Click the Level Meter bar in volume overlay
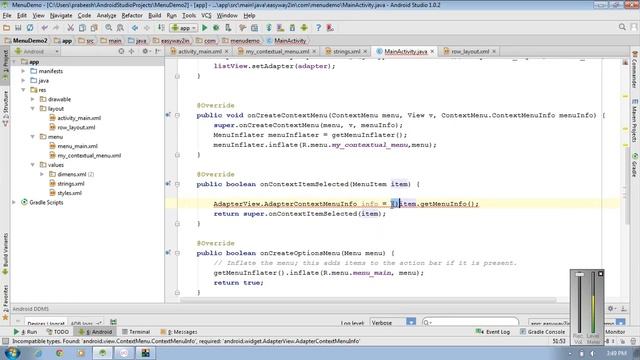 [593, 303]
